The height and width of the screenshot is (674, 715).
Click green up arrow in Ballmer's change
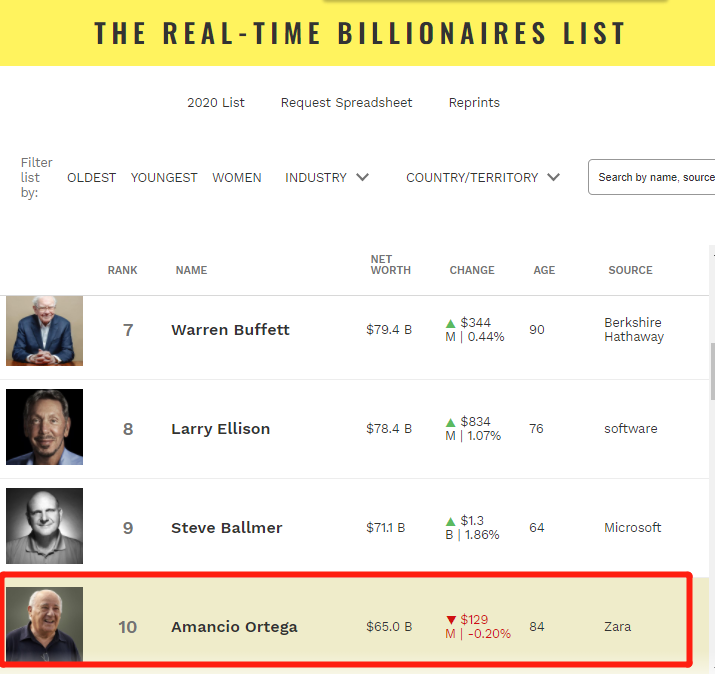tap(451, 521)
